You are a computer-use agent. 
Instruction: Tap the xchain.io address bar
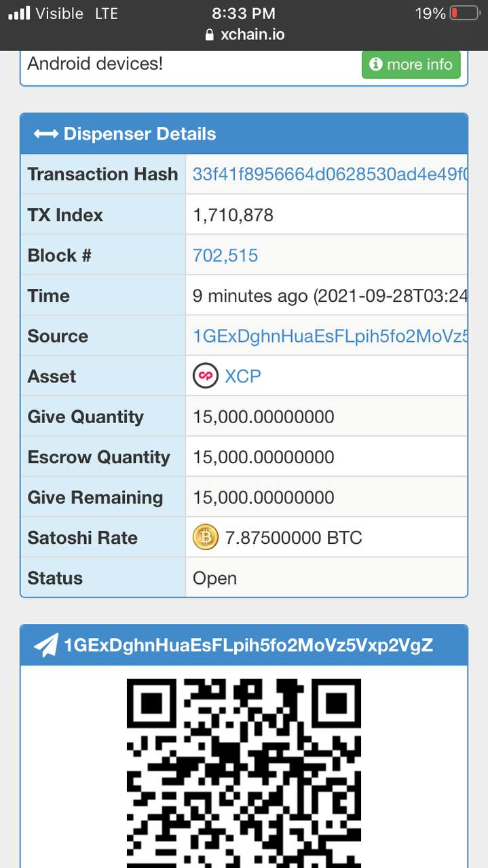point(244,35)
